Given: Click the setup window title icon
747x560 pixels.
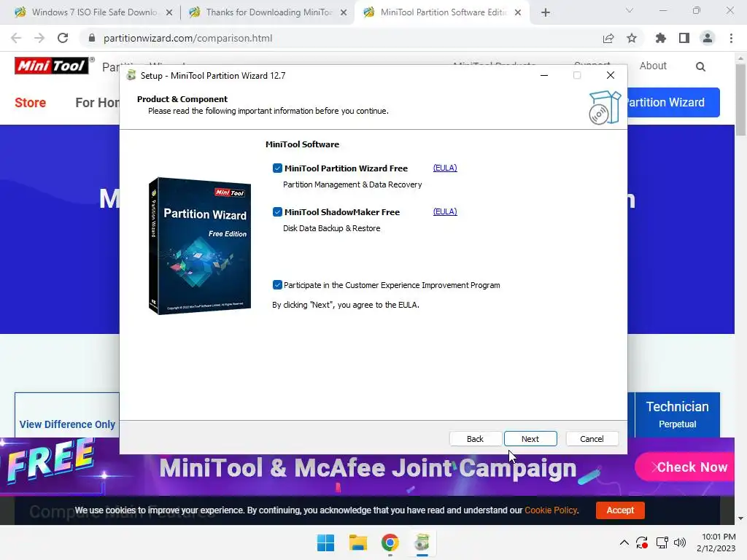Looking at the screenshot, I should [131, 75].
